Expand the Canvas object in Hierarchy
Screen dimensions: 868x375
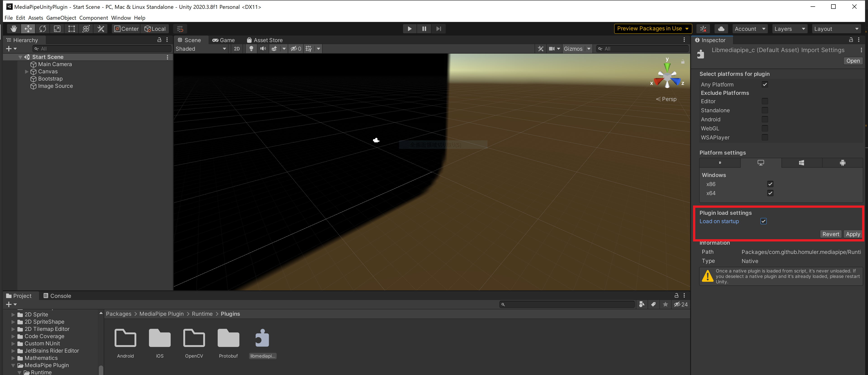27,72
